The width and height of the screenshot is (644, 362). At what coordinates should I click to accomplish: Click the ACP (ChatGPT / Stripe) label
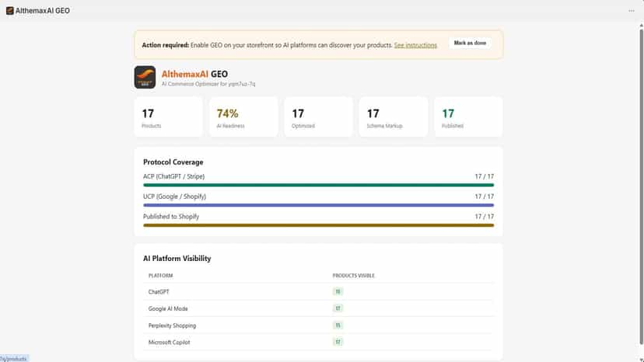pyautogui.click(x=173, y=176)
